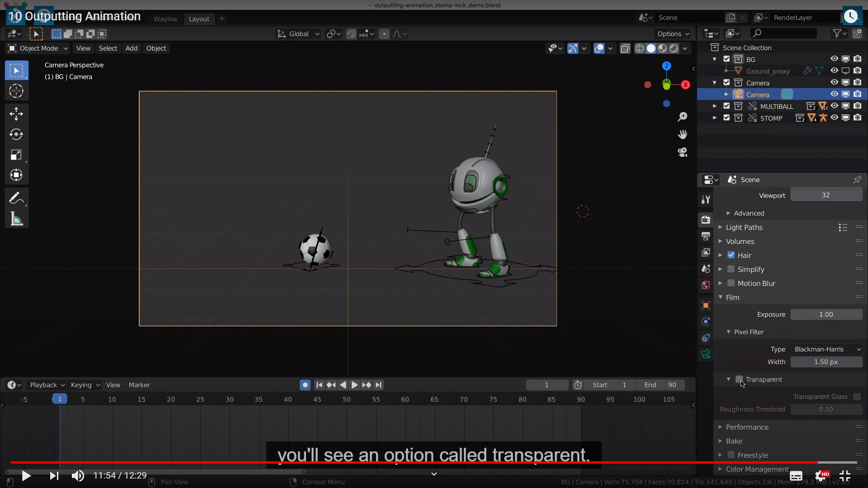The width and height of the screenshot is (868, 488).
Task: Switch to the Layout workspace tab
Action: (x=199, y=19)
